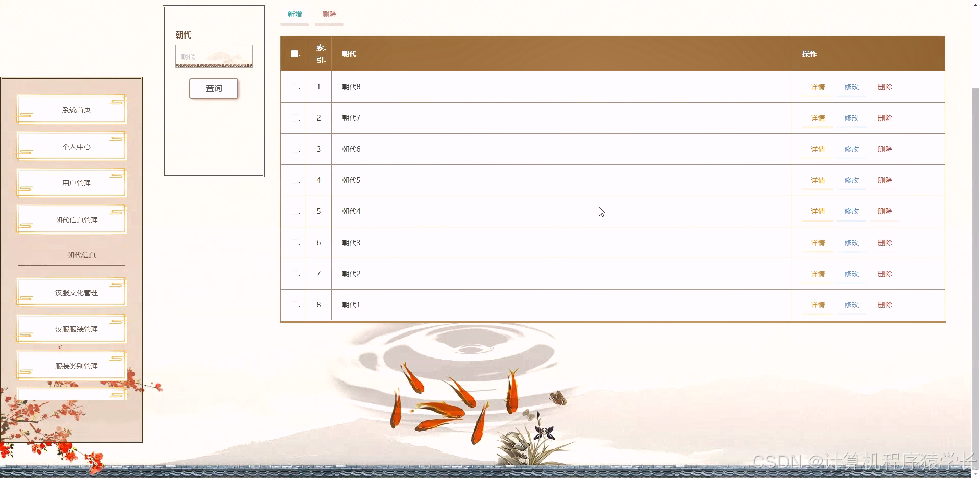This screenshot has width=980, height=478.
Task: View 详情 for 朝代1
Action: (x=818, y=305)
